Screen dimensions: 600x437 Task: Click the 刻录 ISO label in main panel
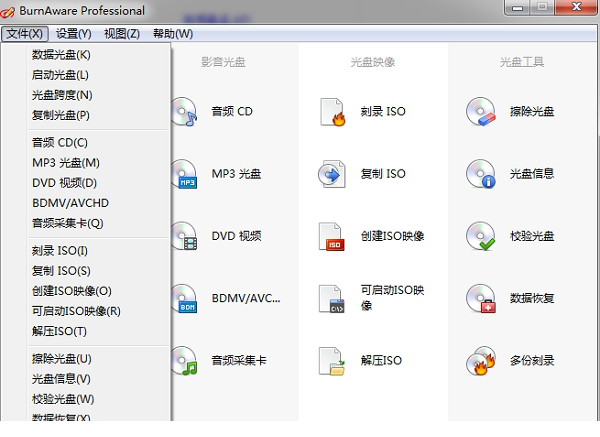383,111
